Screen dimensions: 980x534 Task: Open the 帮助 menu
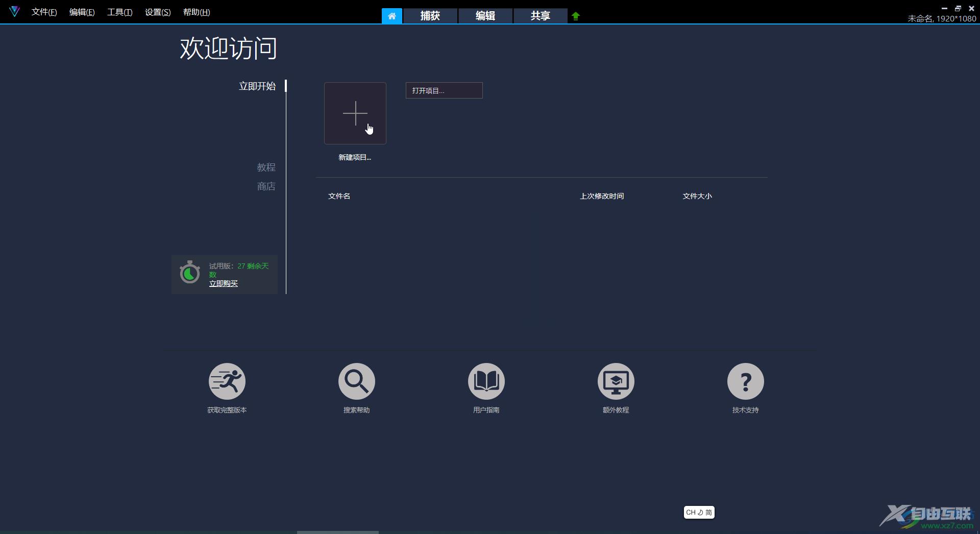pyautogui.click(x=197, y=12)
